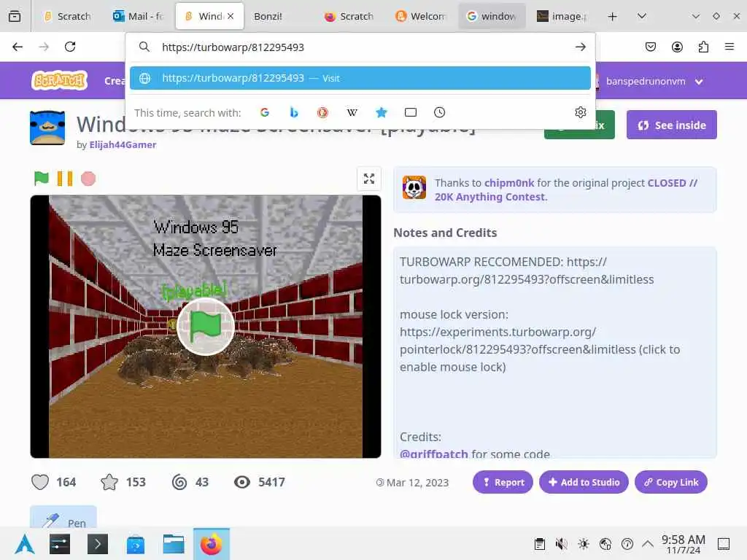Open the Firefox hamburger menu
The image size is (747, 560).
729,47
